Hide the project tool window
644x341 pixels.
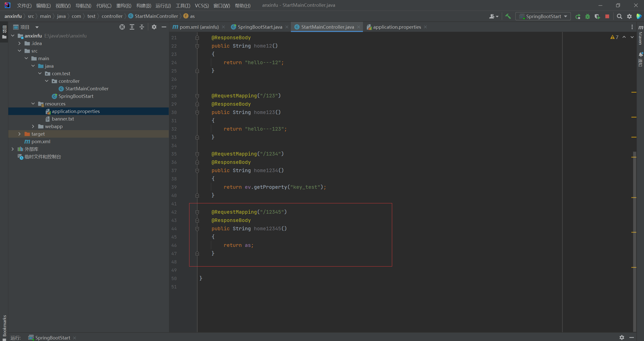coord(164,27)
